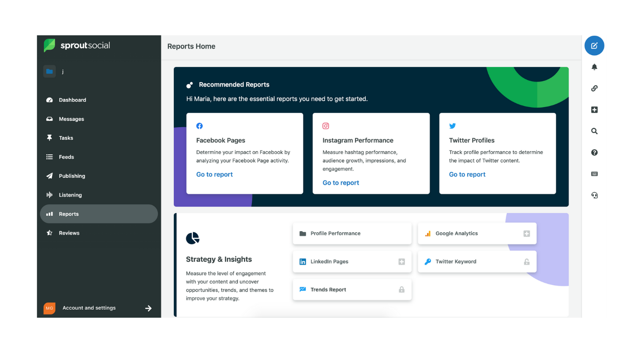
Task: Click the search magnifier icon
Action: point(594,131)
